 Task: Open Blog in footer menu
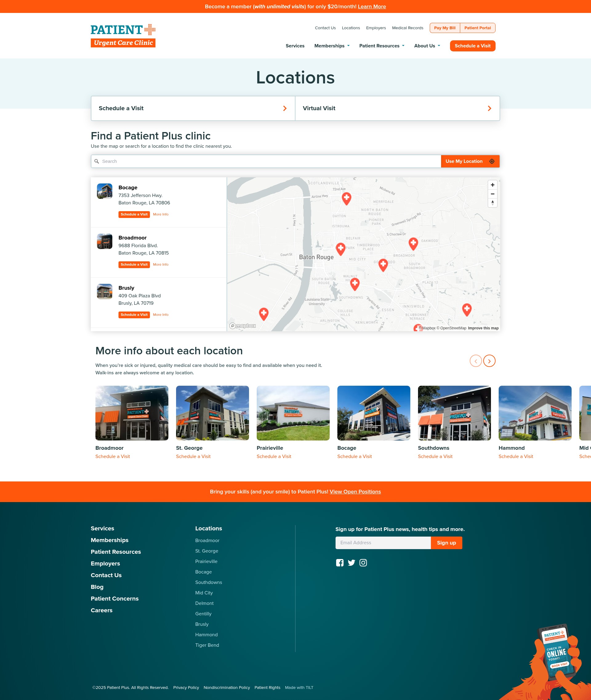97,587
